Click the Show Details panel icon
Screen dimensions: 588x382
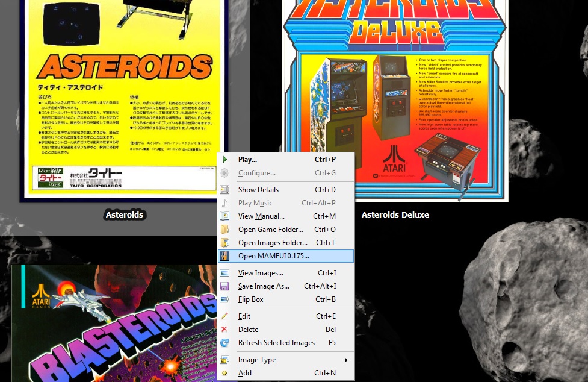[x=224, y=190]
